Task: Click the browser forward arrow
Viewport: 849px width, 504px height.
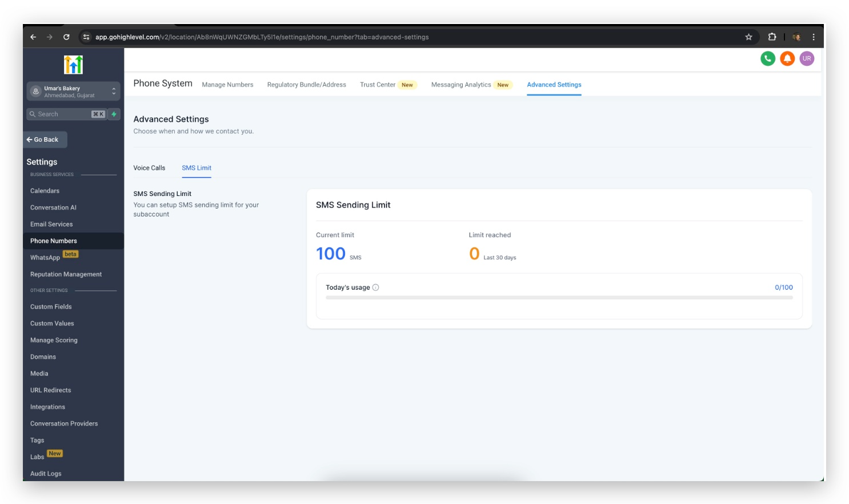Action: [x=50, y=37]
